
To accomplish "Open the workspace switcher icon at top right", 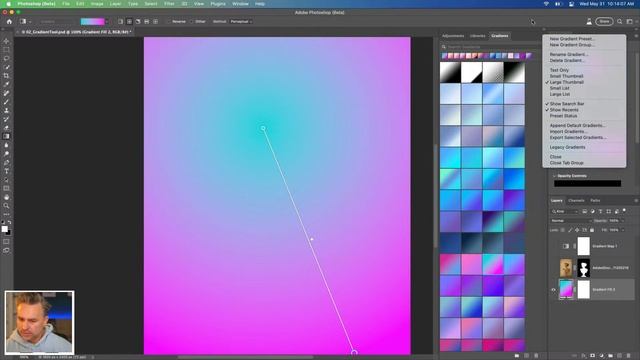I will [630, 22].
